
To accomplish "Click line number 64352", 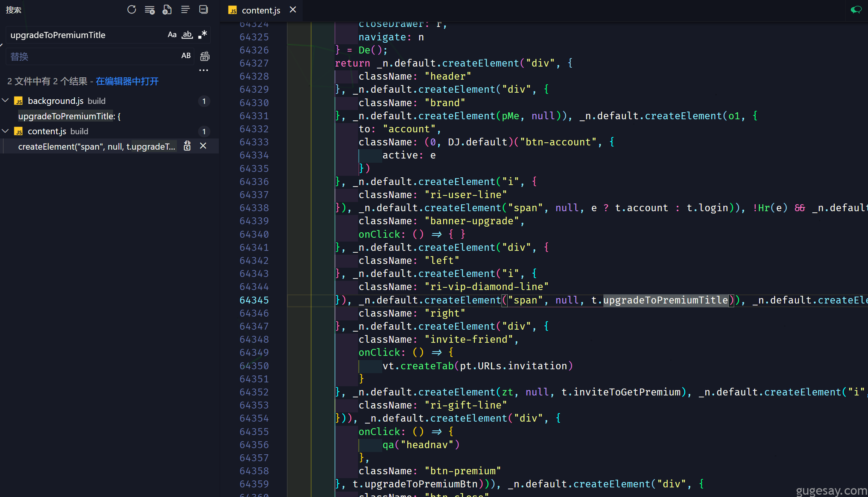I will (x=254, y=392).
